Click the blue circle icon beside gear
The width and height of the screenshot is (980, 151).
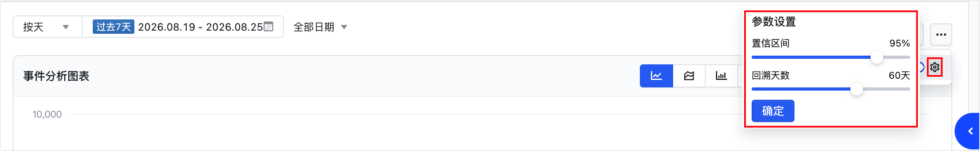click(922, 67)
